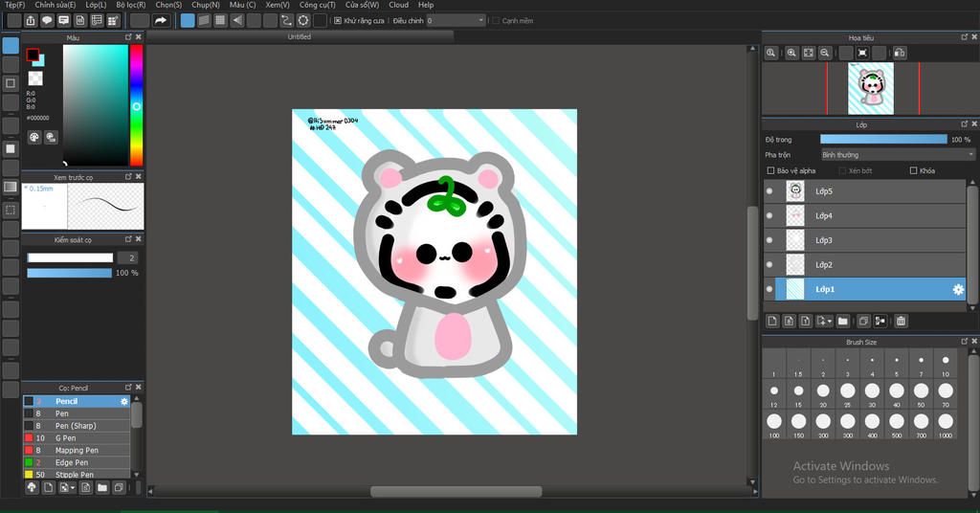The height and width of the screenshot is (513, 980).
Task: Open the Xem(V) menu
Action: tap(278, 5)
